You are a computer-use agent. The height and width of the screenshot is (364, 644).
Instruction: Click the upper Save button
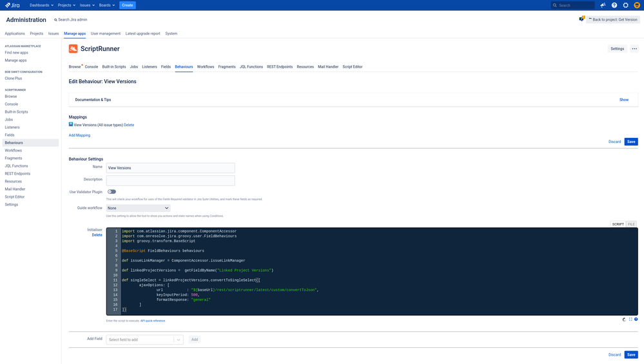[x=631, y=142]
